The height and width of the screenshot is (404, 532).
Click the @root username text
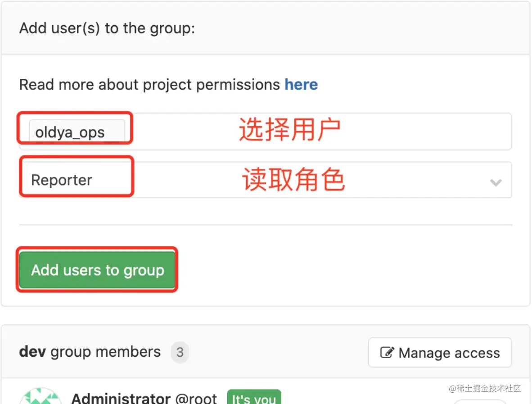coord(196,398)
